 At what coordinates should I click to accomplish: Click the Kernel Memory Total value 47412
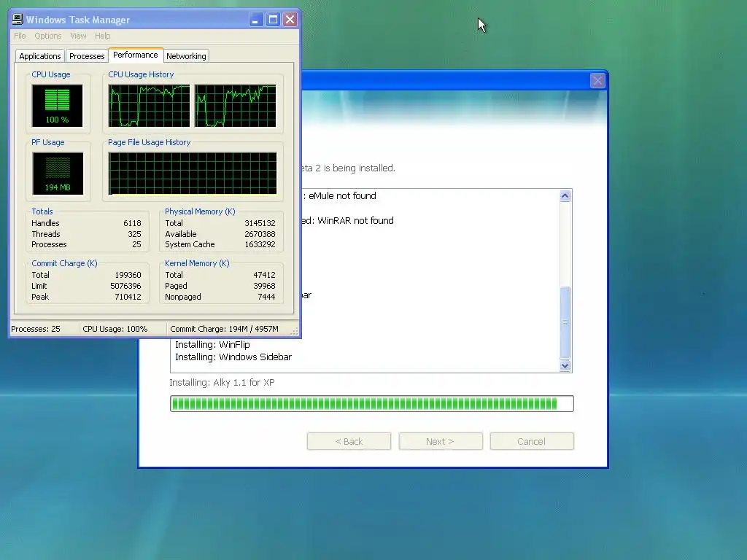pos(264,275)
